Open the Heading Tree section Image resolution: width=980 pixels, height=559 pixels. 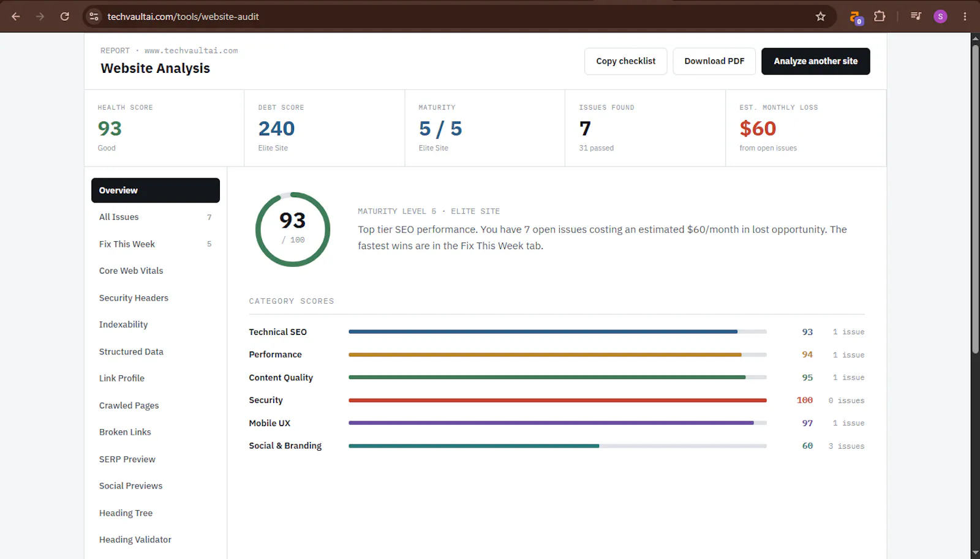[156, 513]
